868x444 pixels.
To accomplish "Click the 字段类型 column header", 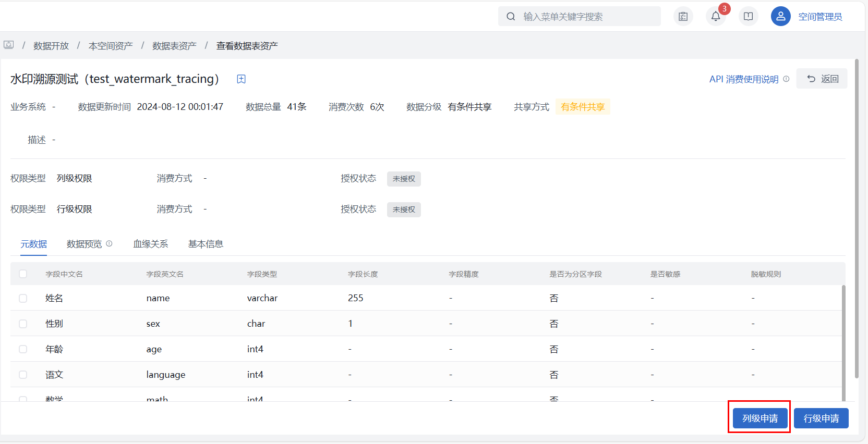I will point(262,274).
